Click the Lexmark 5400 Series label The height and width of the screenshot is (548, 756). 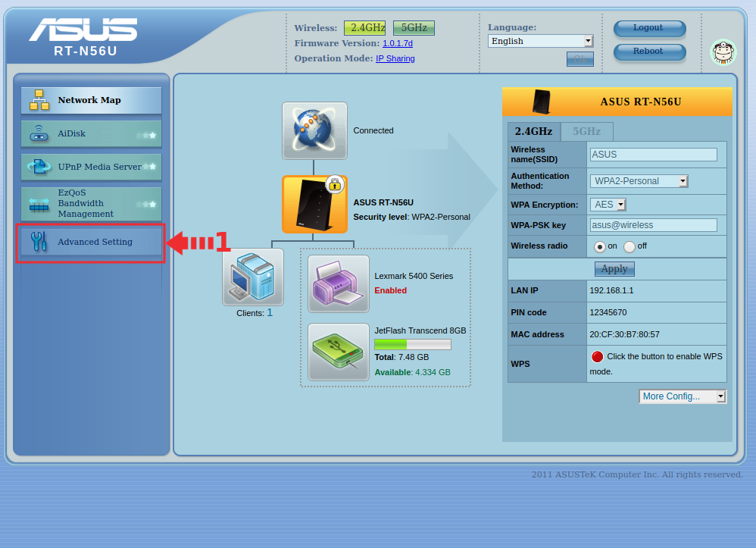[x=414, y=276]
